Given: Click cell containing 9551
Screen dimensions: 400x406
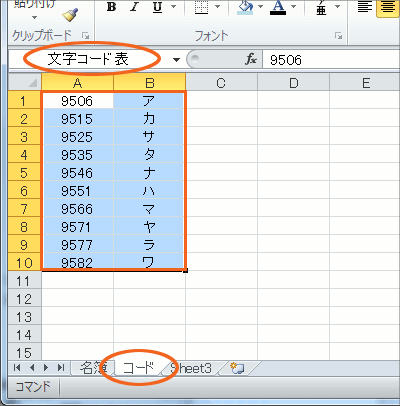Looking at the screenshot, I should click(x=77, y=190).
